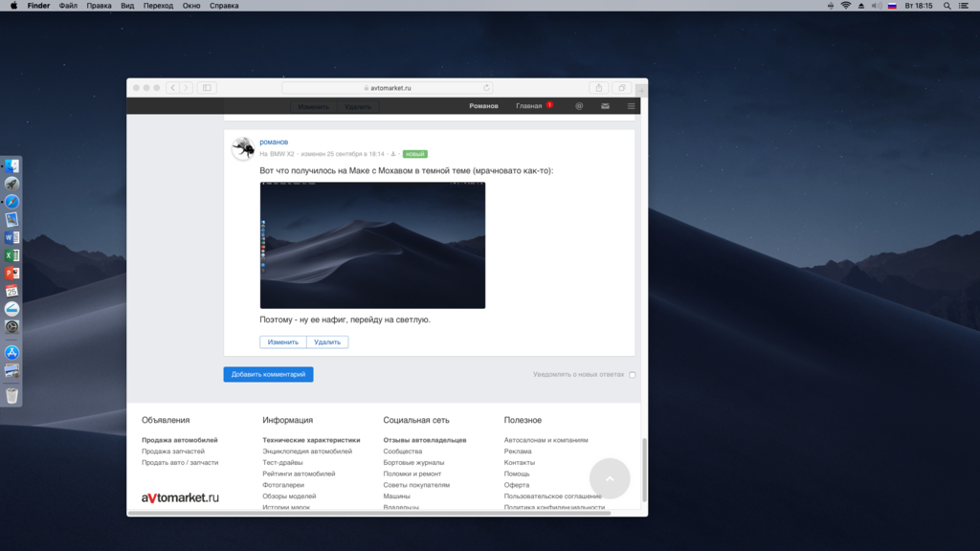
Task: Open 'Отзывы автовладельцев' footer link
Action: point(425,440)
